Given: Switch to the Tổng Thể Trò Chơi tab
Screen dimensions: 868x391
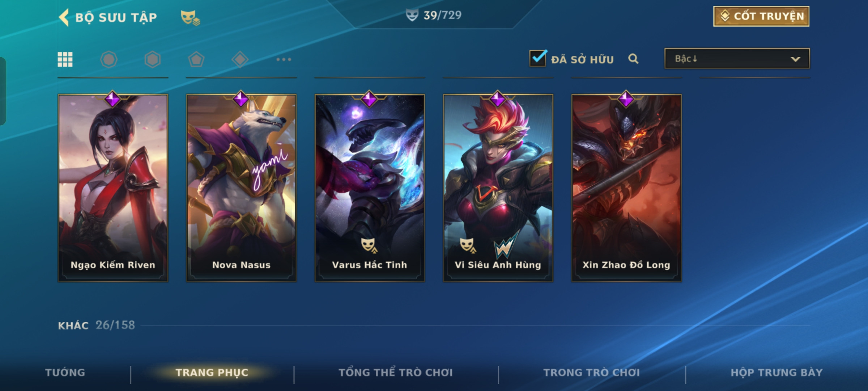Looking at the screenshot, I should point(396,373).
